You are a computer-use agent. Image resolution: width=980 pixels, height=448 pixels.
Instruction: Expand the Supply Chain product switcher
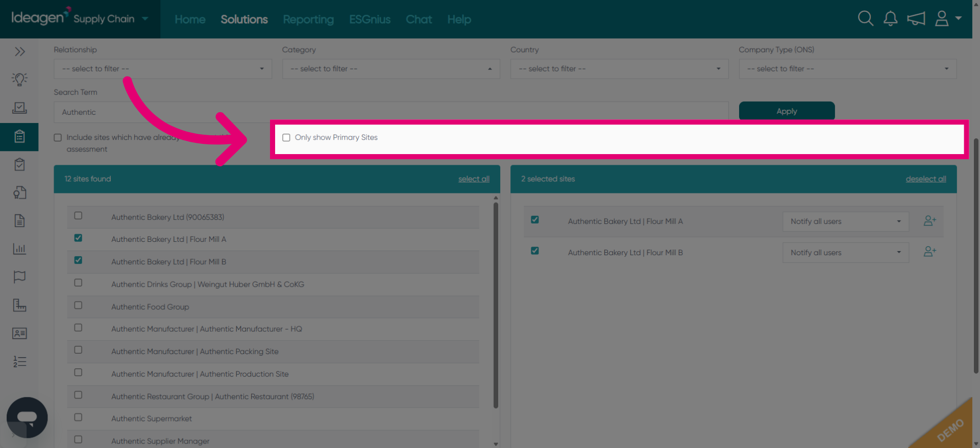click(145, 19)
